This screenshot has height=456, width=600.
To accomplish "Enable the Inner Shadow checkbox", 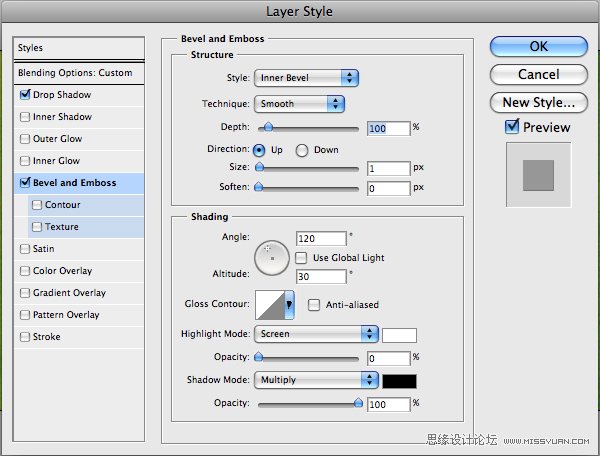I will point(24,117).
